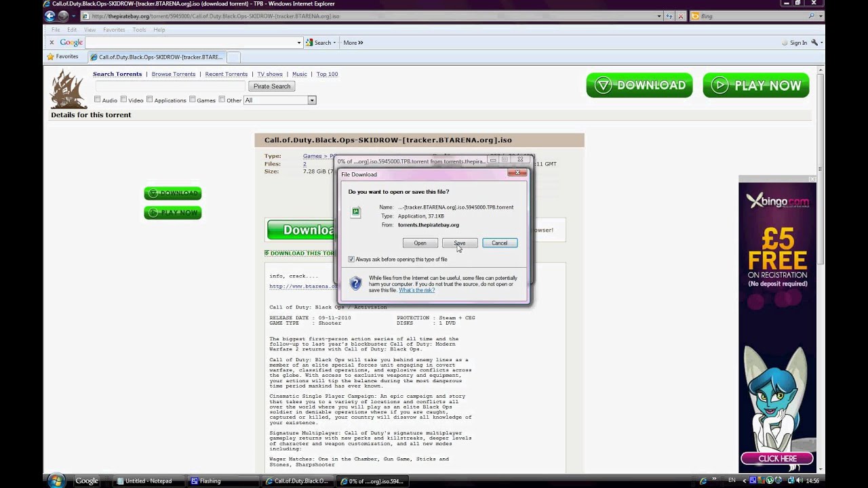
Task: Close the Google toolbar with the X
Action: (52, 43)
